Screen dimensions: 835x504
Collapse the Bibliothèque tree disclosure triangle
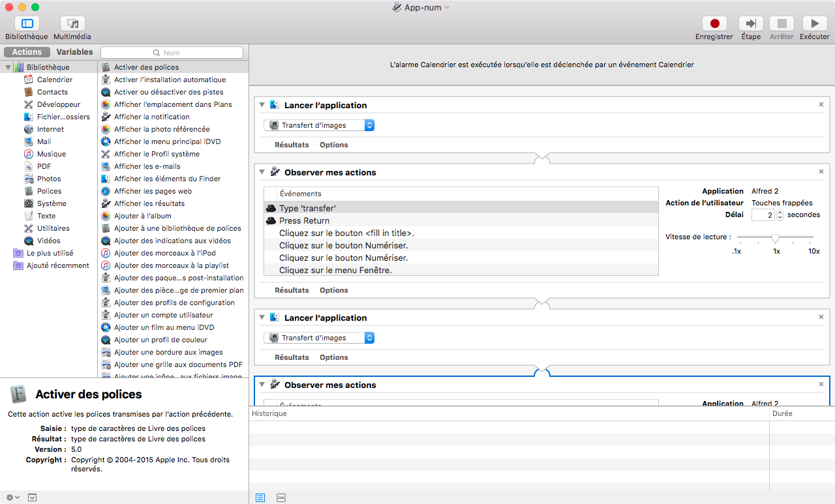click(8, 67)
